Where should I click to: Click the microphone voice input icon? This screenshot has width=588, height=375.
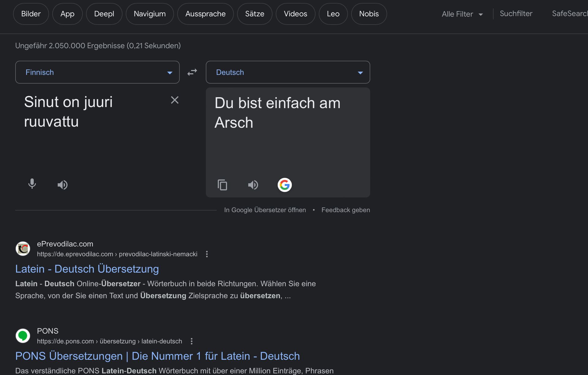(x=32, y=184)
